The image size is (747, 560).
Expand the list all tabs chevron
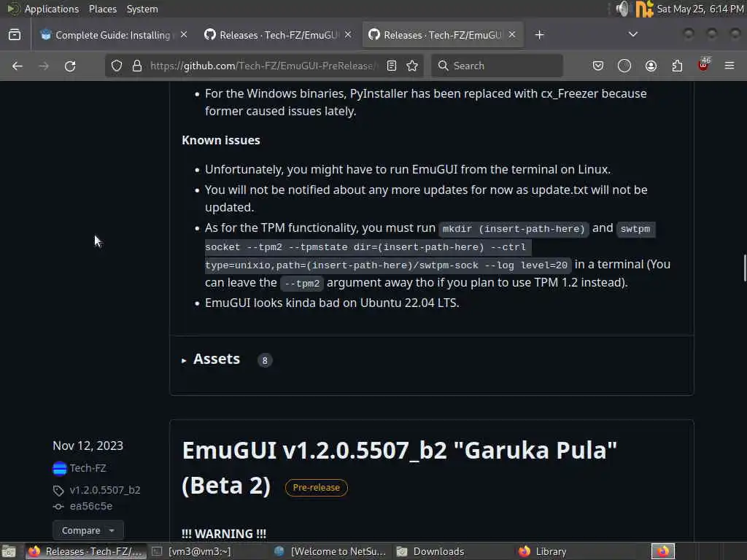[633, 34]
